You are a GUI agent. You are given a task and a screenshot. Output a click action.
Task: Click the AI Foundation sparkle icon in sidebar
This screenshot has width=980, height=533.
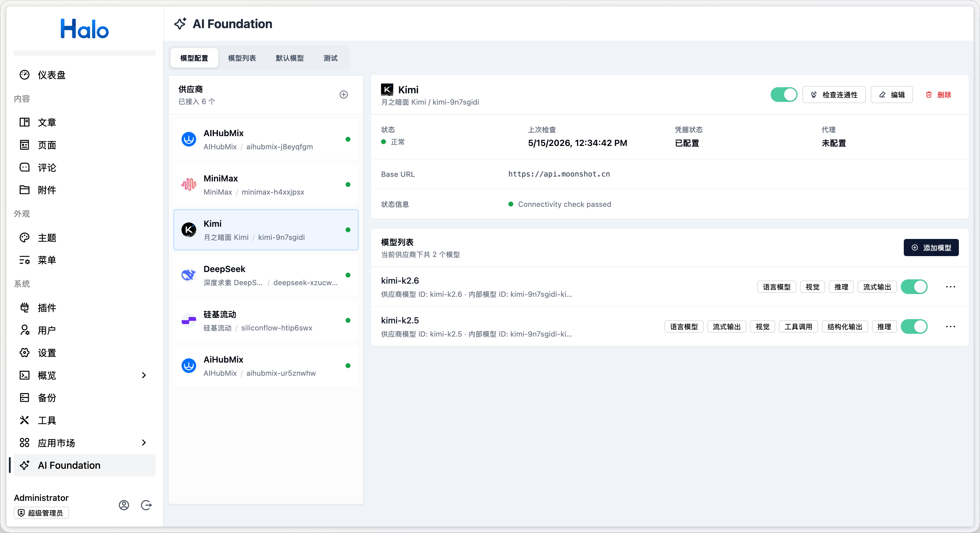[24, 465]
